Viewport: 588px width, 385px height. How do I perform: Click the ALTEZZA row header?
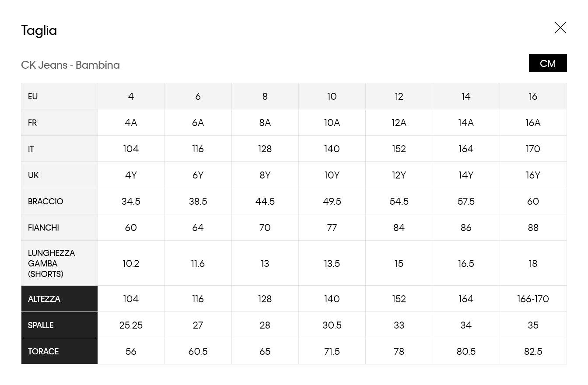click(44, 299)
